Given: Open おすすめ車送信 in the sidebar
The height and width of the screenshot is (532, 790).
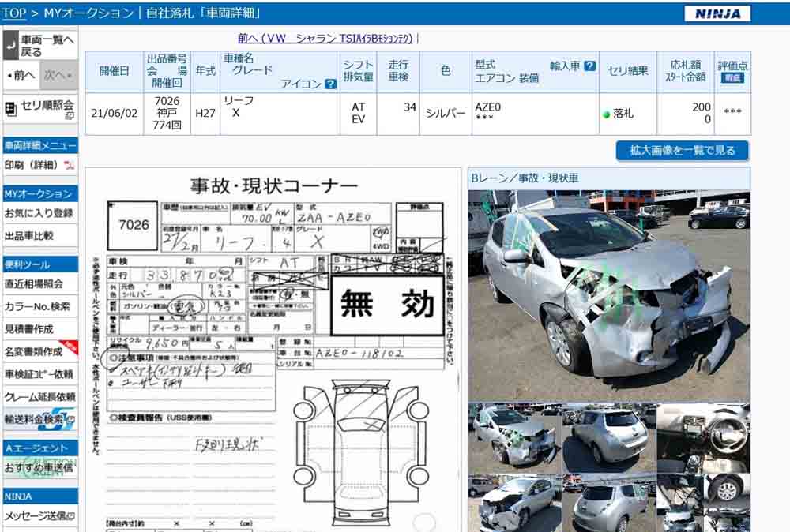Looking at the screenshot, I should pos(39,467).
